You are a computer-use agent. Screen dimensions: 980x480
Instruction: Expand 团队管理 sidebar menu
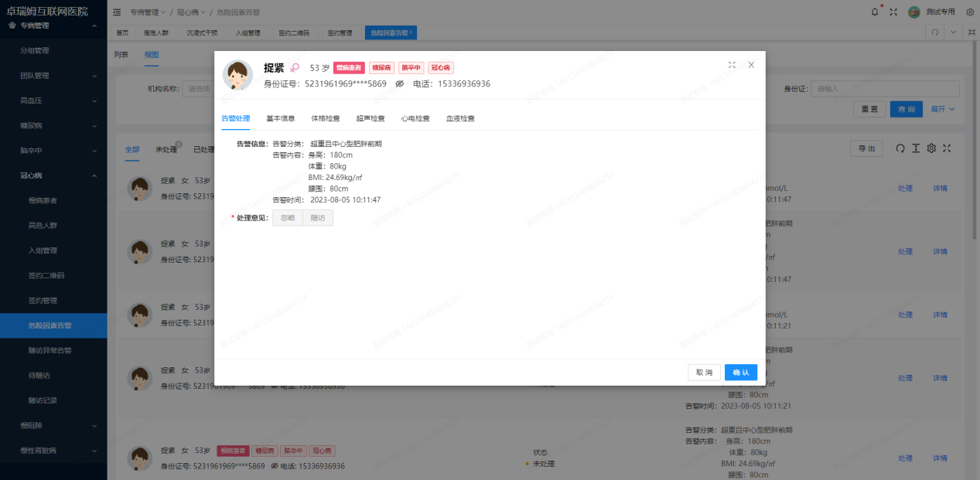click(x=53, y=76)
